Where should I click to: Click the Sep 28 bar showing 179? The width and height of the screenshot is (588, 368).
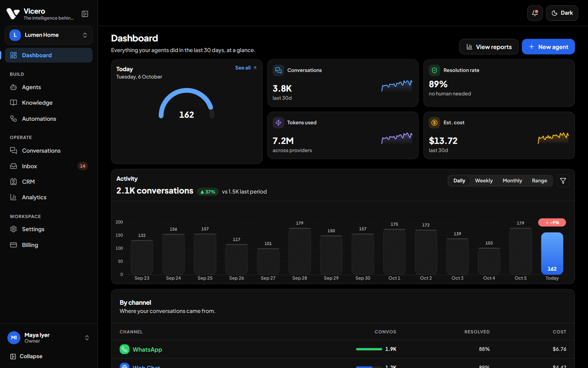tap(299, 251)
